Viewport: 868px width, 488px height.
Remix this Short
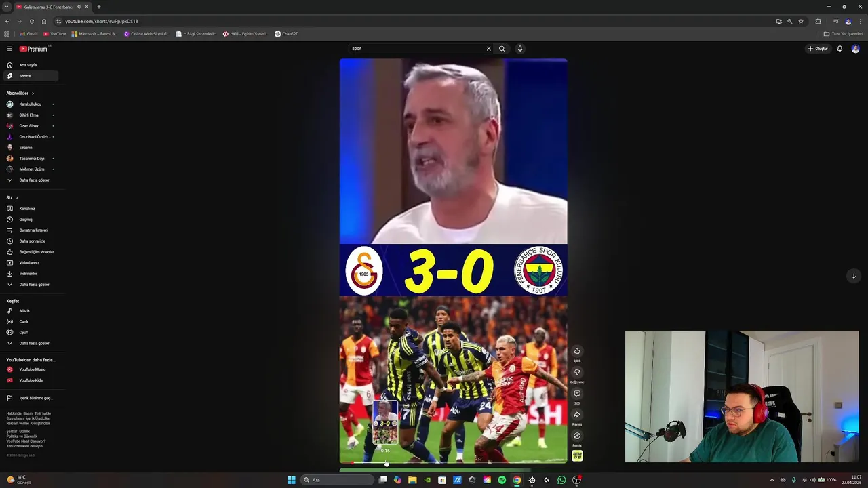tap(577, 436)
